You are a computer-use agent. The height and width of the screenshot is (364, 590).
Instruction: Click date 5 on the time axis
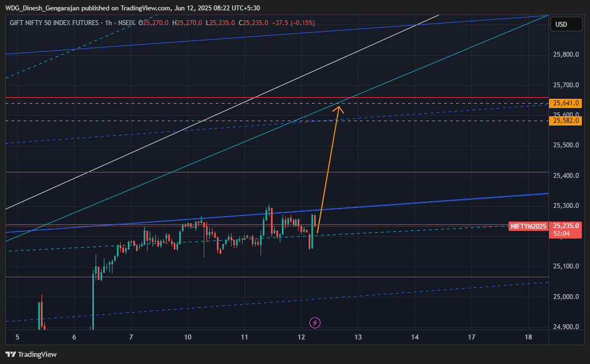coord(17,337)
